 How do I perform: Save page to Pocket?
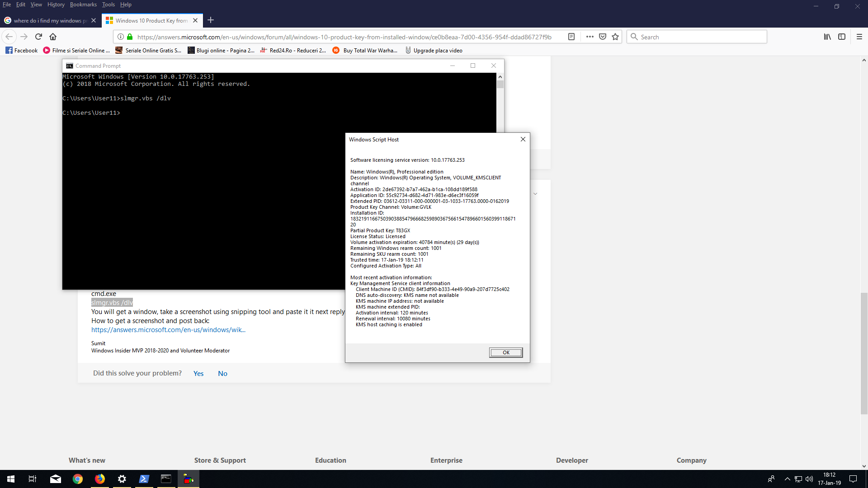click(603, 37)
